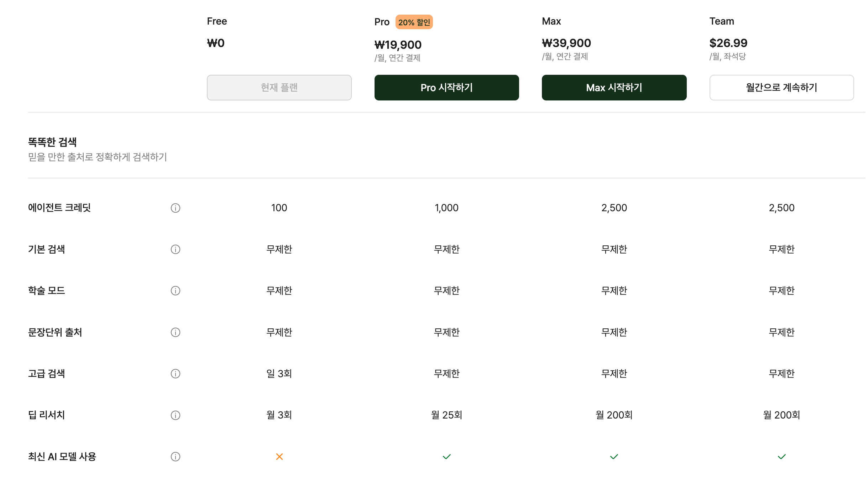Click green checkmark under Max column
868x478 pixels.
pyautogui.click(x=614, y=457)
